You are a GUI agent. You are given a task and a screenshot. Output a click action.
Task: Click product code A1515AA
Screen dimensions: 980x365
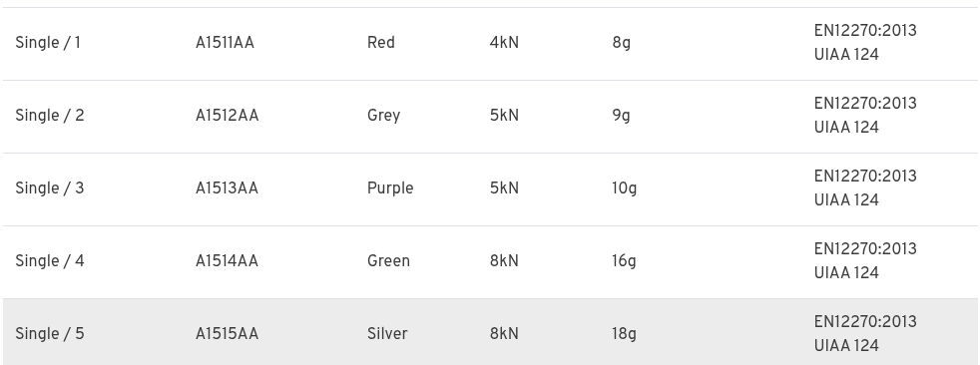point(227,334)
